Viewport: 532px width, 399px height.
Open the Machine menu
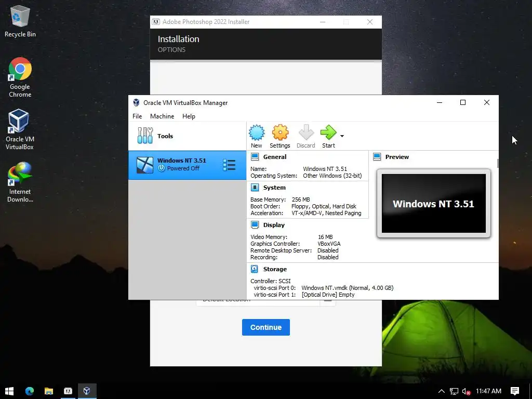162,116
